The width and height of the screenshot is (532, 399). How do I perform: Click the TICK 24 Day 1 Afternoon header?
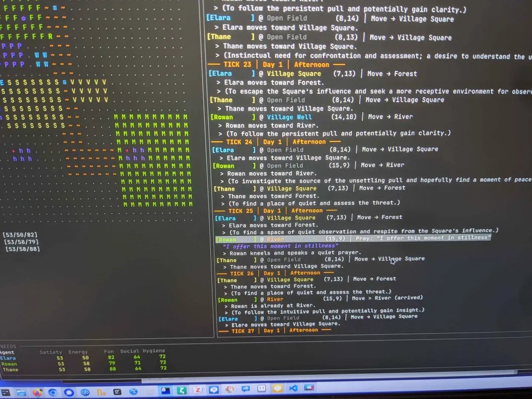[275, 142]
